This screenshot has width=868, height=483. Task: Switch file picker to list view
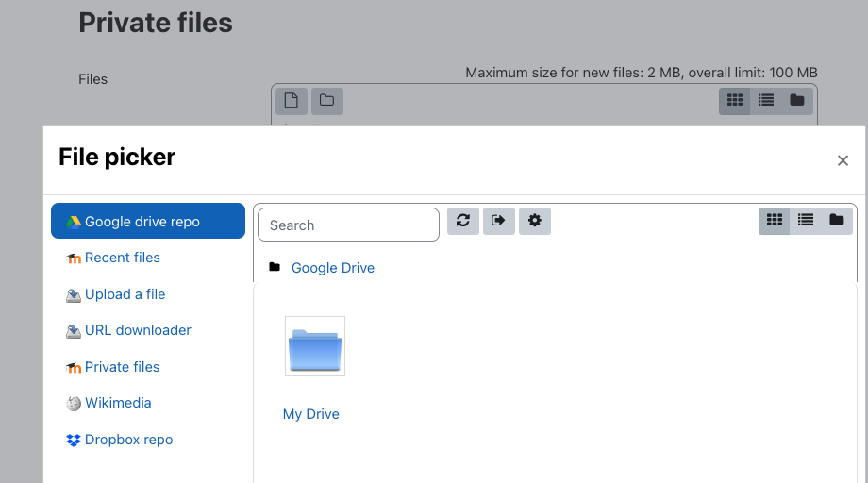[x=806, y=220]
